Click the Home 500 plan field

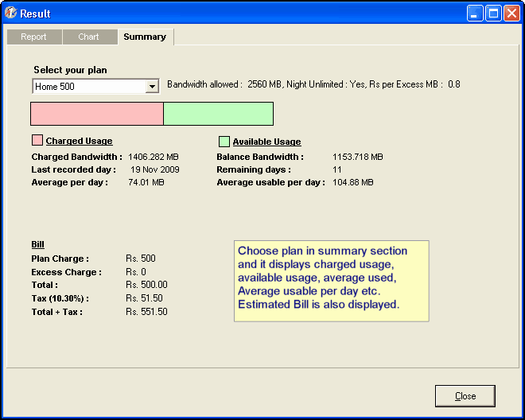tap(88, 87)
